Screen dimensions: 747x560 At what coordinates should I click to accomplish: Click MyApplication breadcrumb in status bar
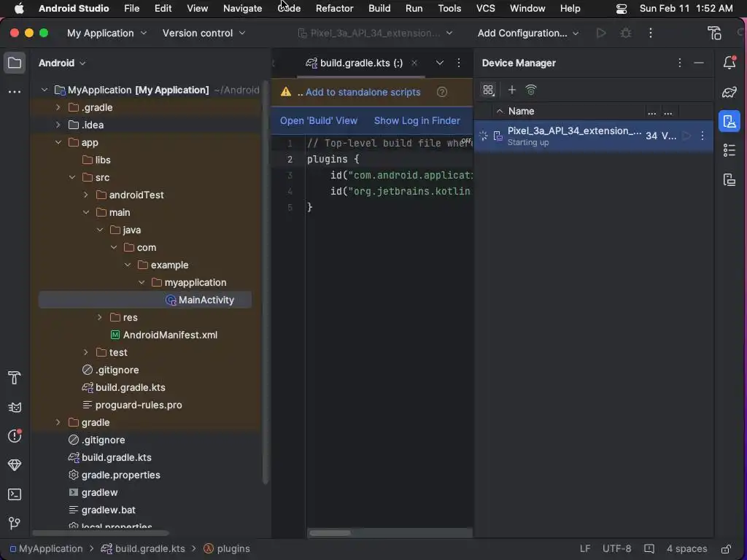46,548
